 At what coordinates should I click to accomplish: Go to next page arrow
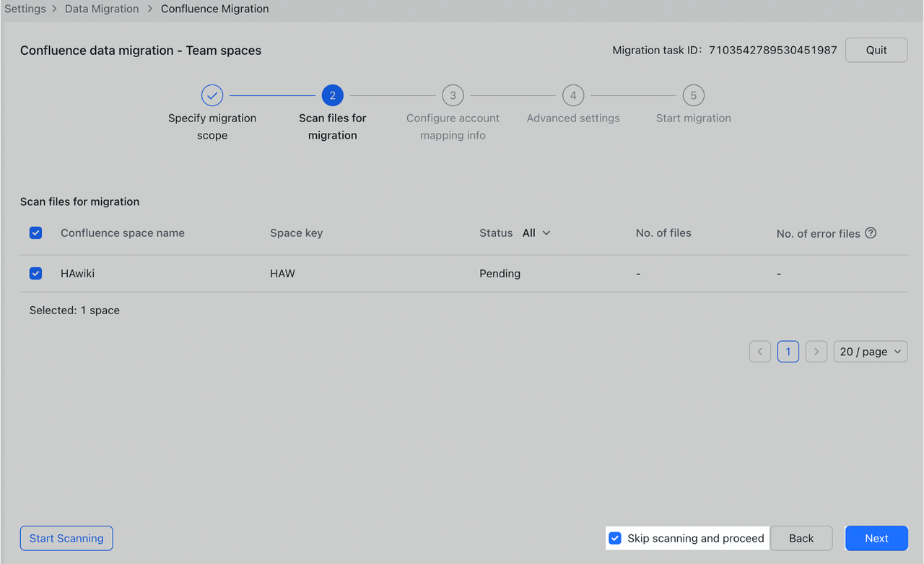tap(816, 352)
